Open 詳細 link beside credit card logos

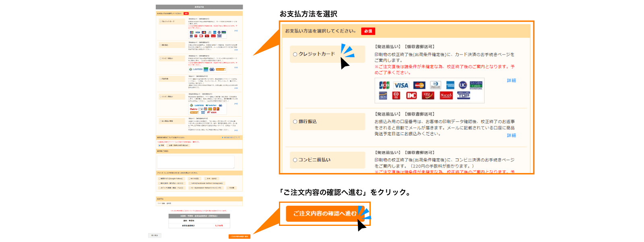tap(511, 81)
